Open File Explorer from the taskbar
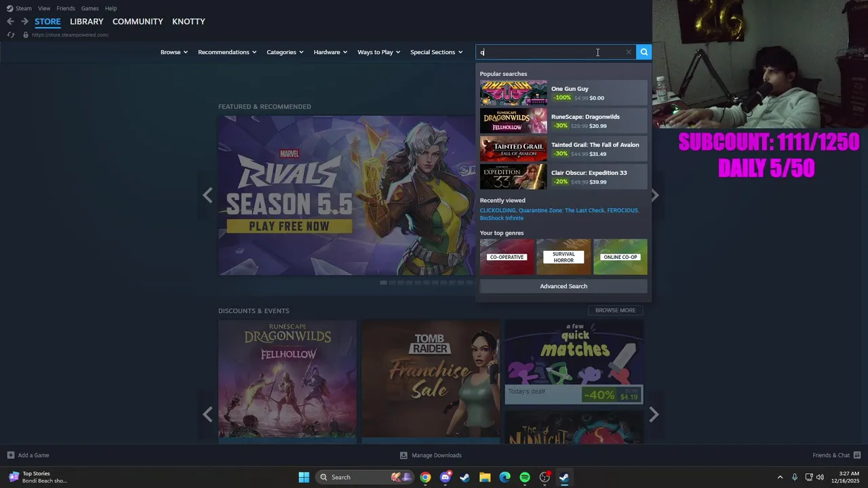868x488 pixels. pyautogui.click(x=485, y=477)
